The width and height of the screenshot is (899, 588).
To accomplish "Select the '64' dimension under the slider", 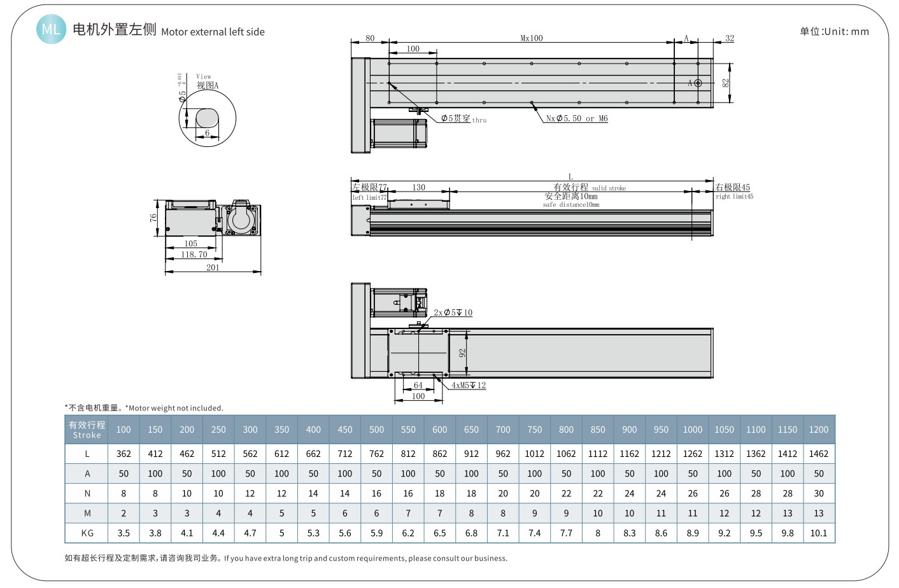I will [418, 385].
